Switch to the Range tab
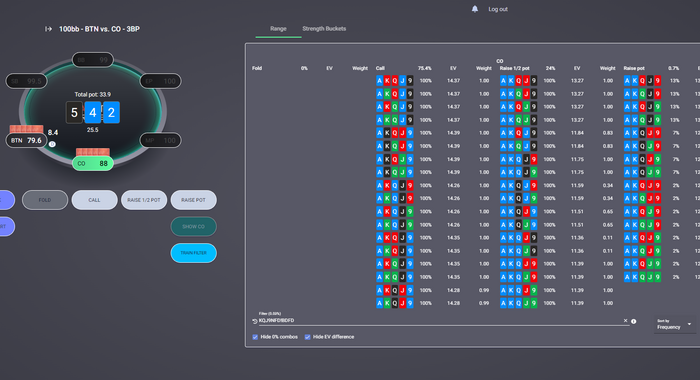Screen dimensions: 700x380 tap(278, 29)
